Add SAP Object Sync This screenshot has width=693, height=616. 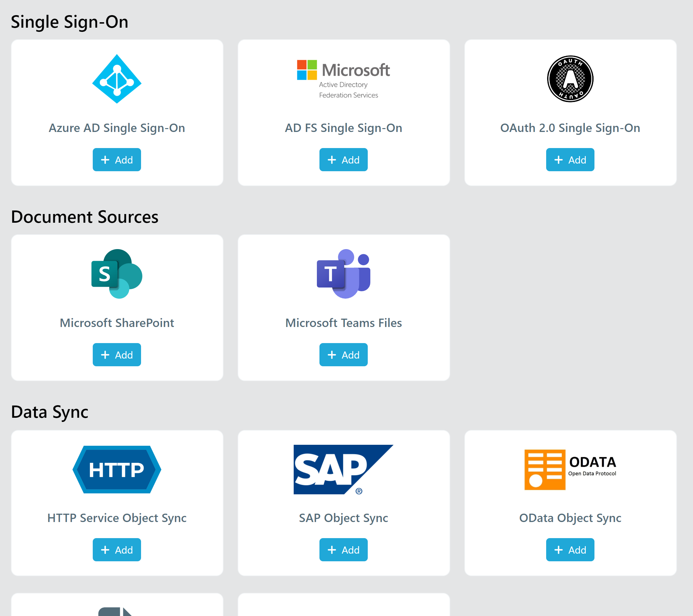tap(344, 550)
